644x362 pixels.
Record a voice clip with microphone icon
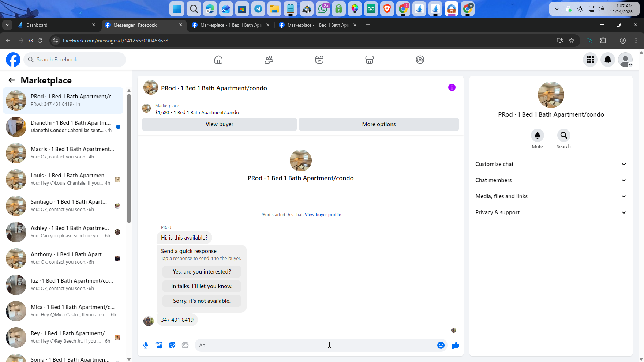click(146, 345)
